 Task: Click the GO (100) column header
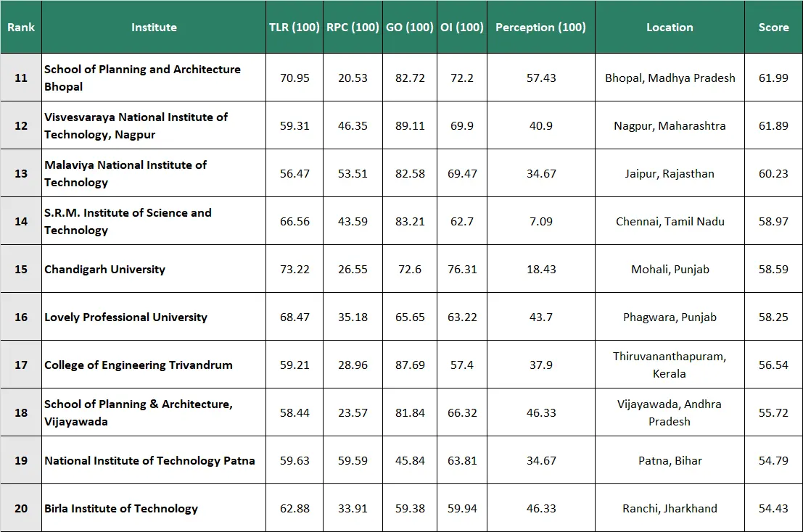click(x=410, y=28)
